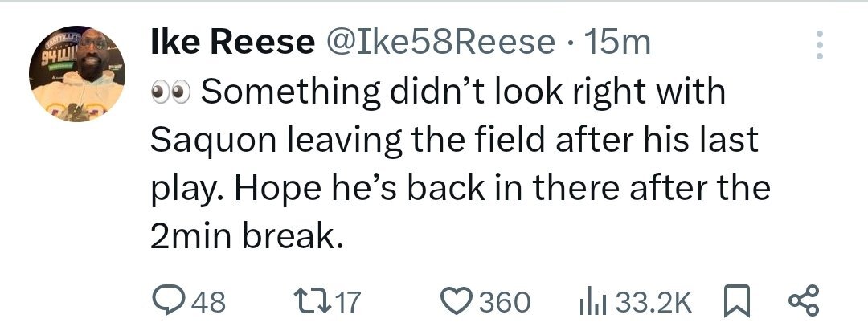Open the three-dot more options menu

(x=819, y=46)
